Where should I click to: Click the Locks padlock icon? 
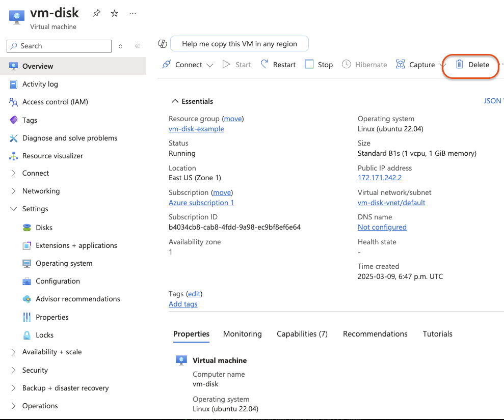tap(27, 335)
